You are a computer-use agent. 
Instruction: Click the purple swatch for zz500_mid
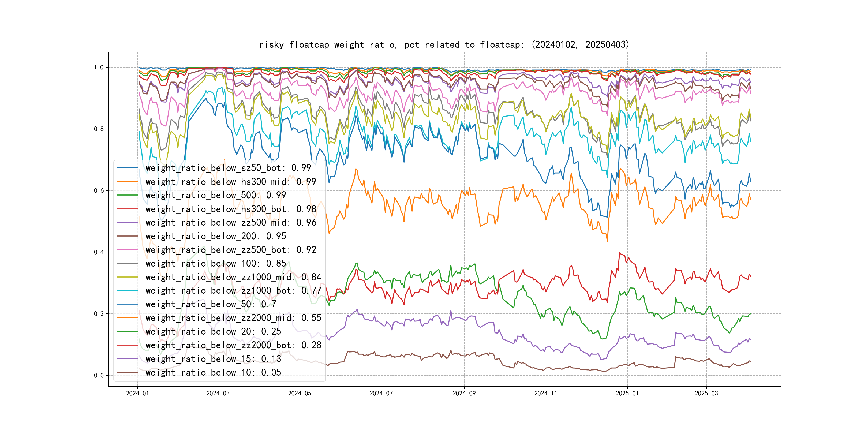128,222
